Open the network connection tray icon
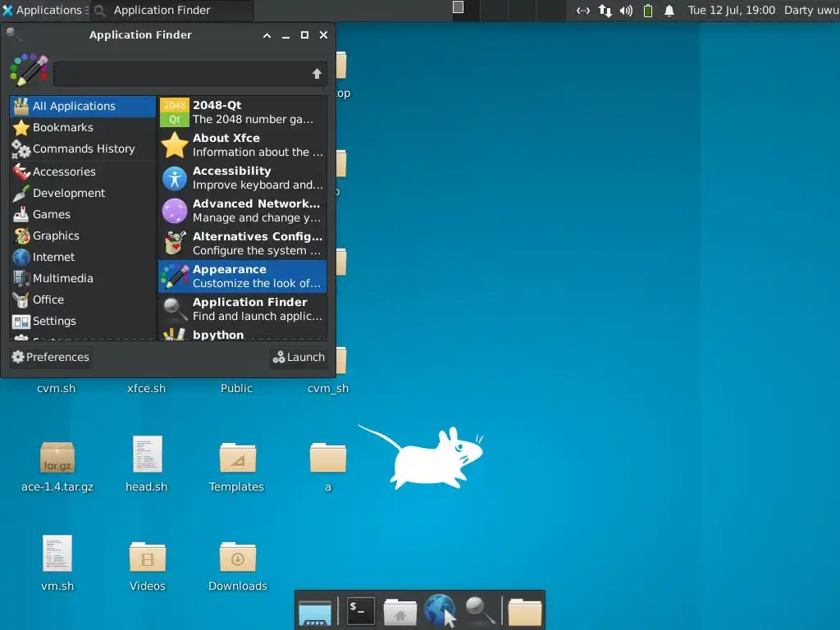The height and width of the screenshot is (630, 840). pyautogui.click(x=583, y=11)
